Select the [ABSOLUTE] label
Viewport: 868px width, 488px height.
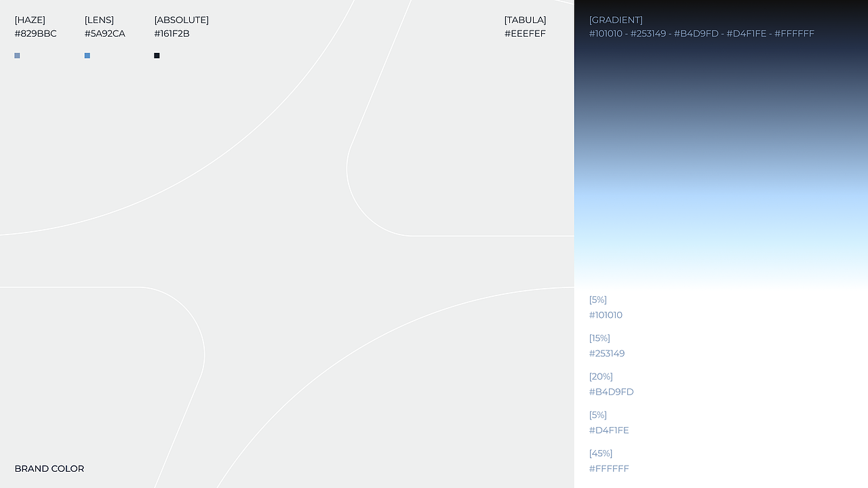coord(181,20)
